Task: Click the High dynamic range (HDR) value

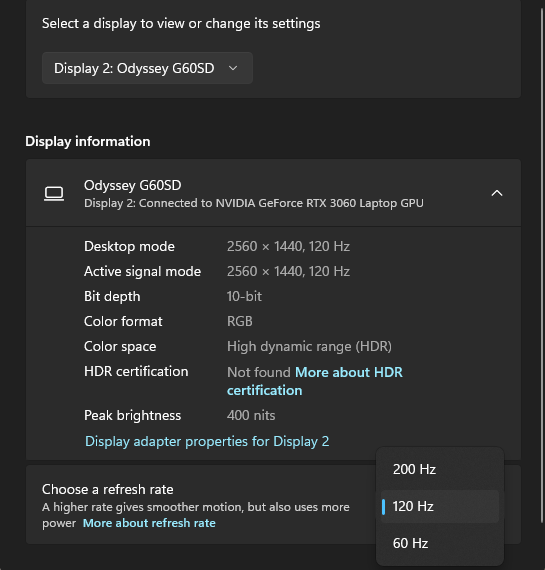Action: (x=309, y=346)
